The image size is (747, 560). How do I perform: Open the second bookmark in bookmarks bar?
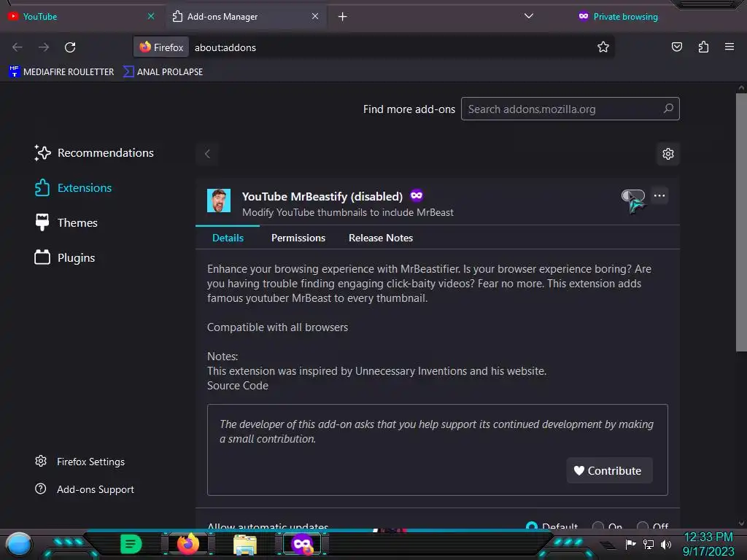click(163, 72)
